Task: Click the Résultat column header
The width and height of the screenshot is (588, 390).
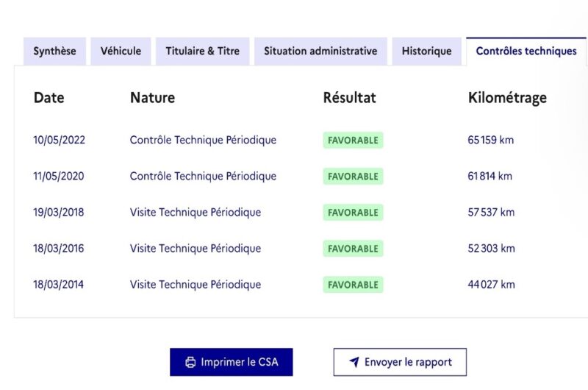Action: pyautogui.click(x=349, y=98)
